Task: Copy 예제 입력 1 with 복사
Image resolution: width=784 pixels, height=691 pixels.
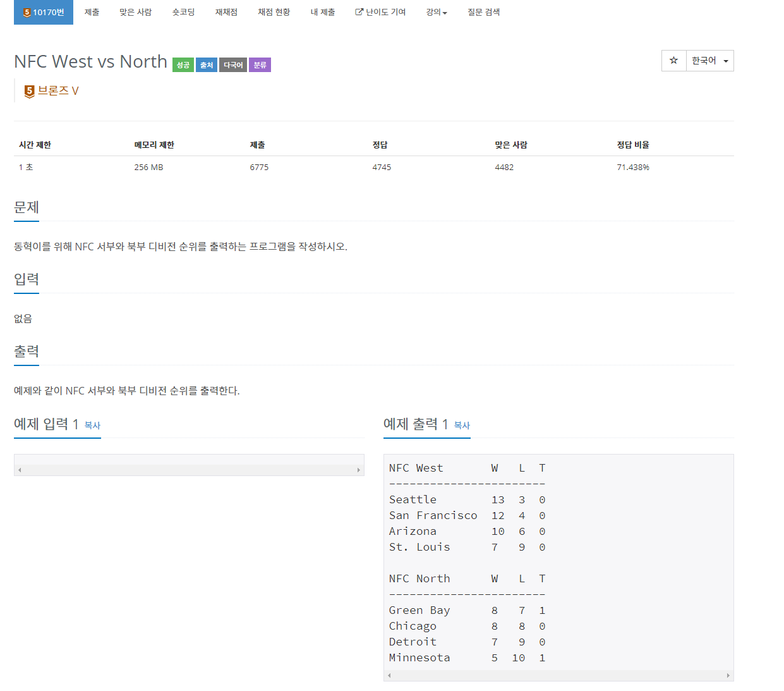Action: [x=92, y=425]
